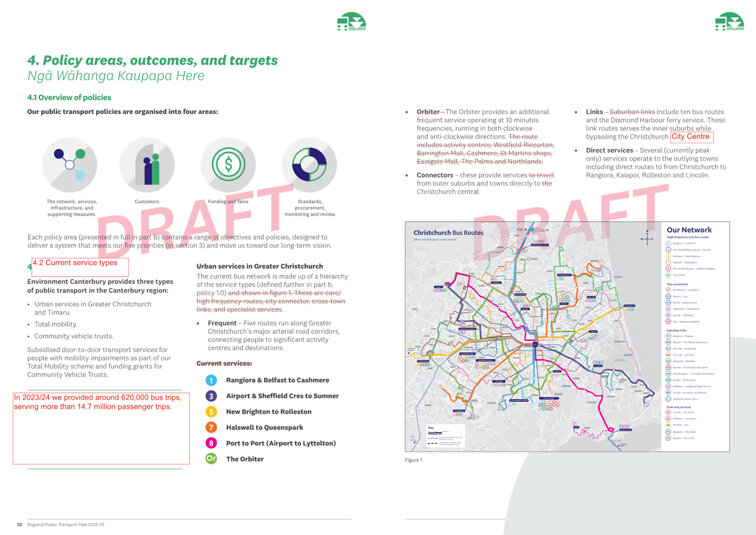Viewport: 756px width, 535px height.
Task: Click the struck-through bold 'Orbiter' bullet term
Action: 428,112
